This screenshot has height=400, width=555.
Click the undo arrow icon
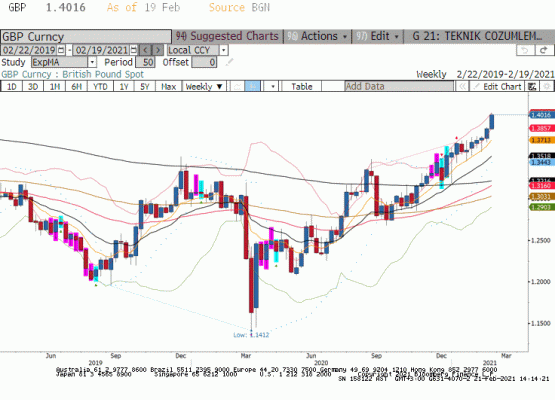(x=525, y=50)
